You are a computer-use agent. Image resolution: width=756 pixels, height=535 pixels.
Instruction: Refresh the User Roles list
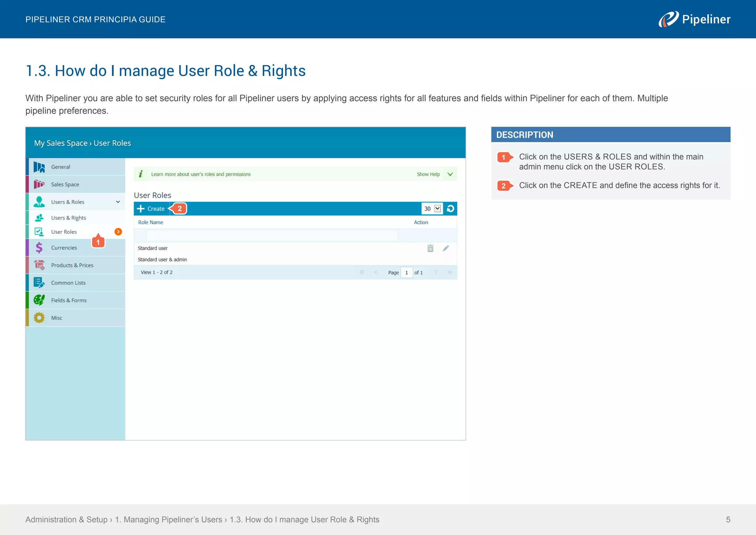(x=450, y=209)
